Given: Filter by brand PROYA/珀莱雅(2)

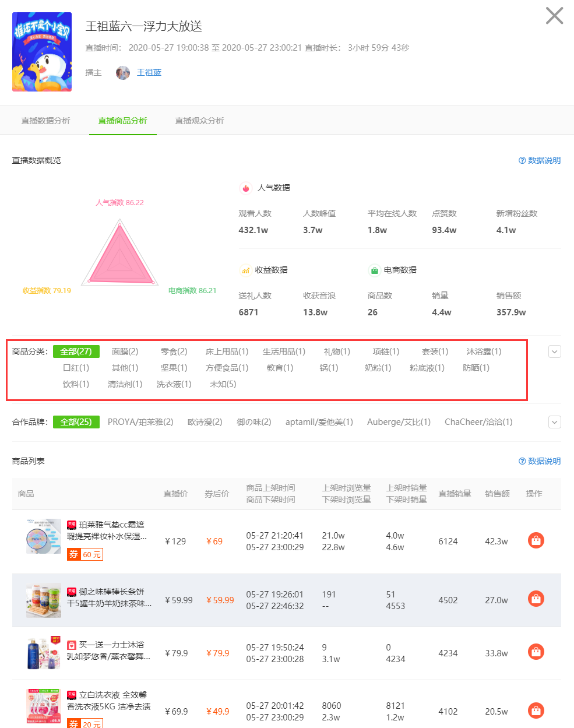Looking at the screenshot, I should 140,422.
